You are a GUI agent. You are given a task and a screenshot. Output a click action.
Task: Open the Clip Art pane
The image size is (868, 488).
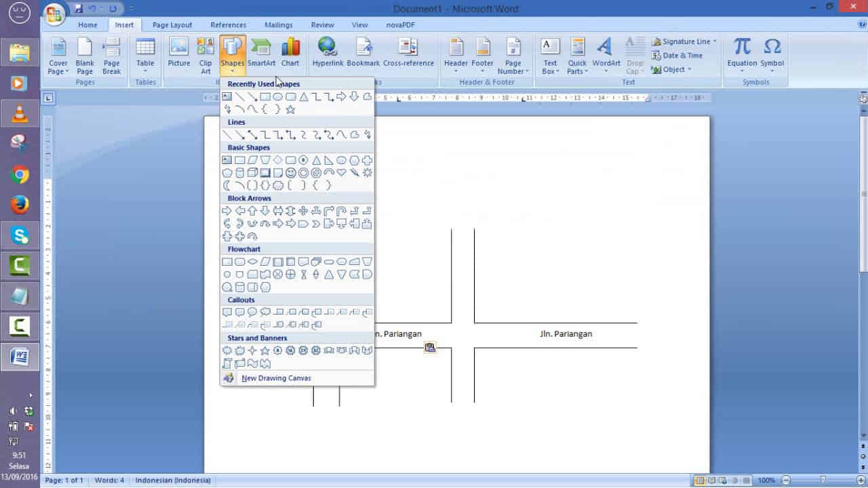205,55
